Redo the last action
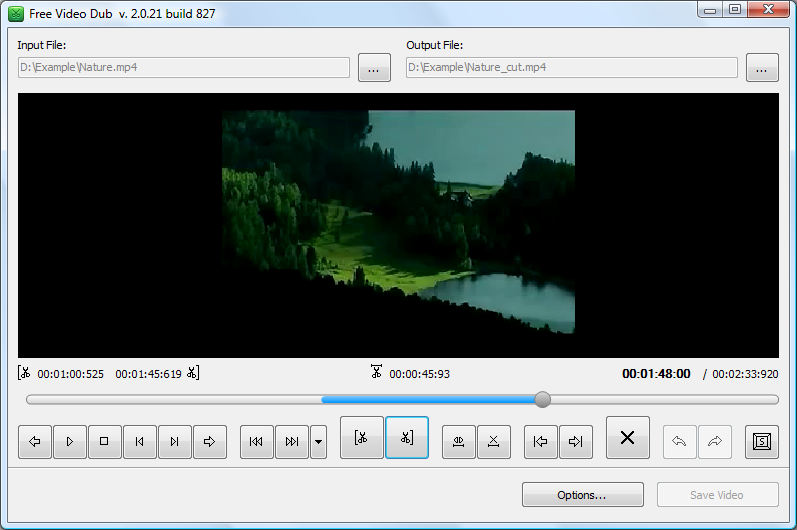 click(x=715, y=442)
